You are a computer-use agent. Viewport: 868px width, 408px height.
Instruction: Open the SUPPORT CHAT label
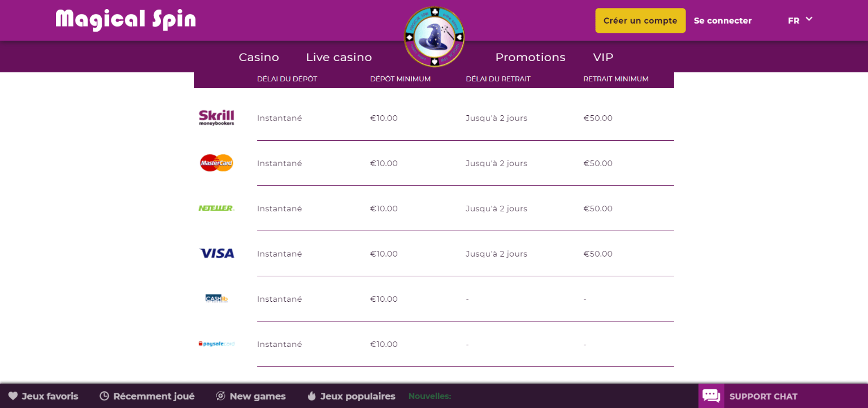[x=763, y=396]
